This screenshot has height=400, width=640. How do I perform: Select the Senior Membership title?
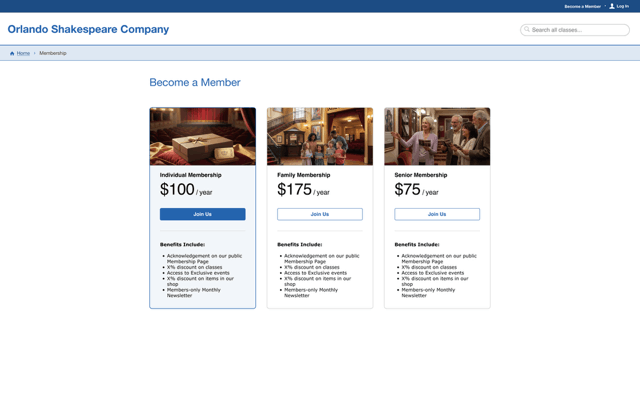coord(421,175)
